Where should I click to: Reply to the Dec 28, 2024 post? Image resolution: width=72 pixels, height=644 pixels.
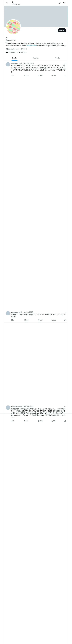(12, 75)
